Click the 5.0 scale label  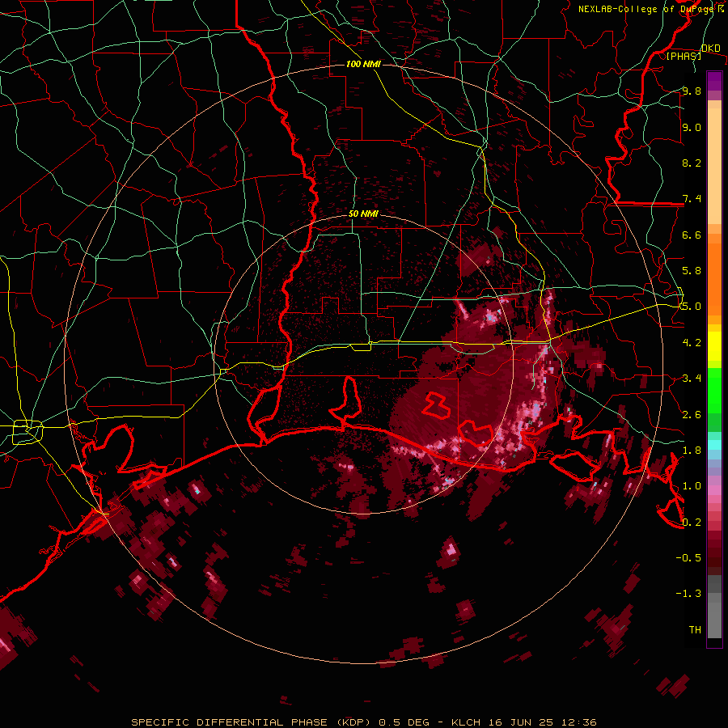692,307
